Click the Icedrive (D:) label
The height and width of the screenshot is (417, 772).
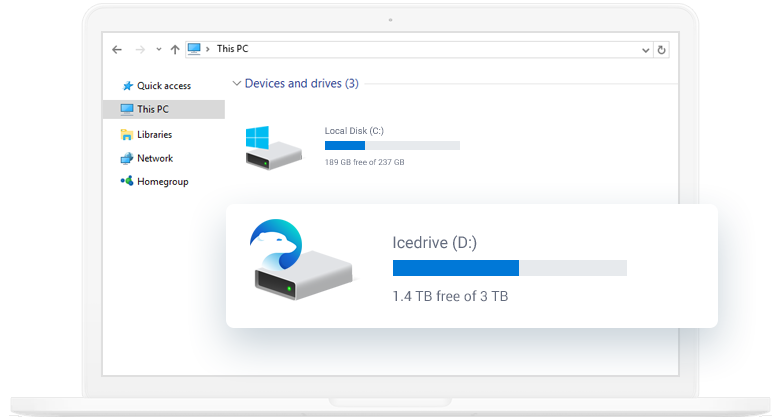pyautogui.click(x=435, y=242)
